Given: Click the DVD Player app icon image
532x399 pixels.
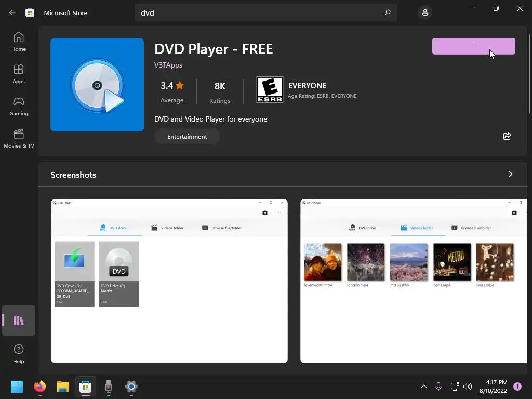Looking at the screenshot, I should tap(97, 85).
